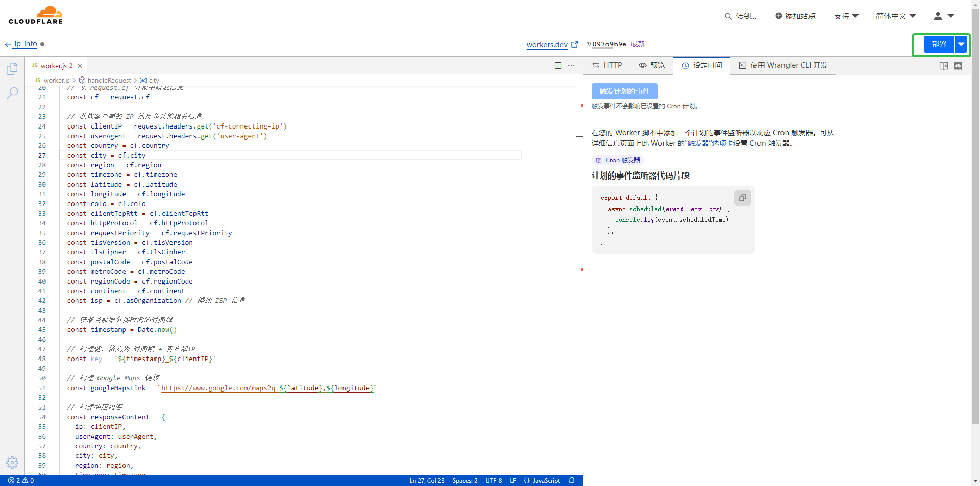
Task: Select the 设定时间 schedule tab
Action: (702, 65)
